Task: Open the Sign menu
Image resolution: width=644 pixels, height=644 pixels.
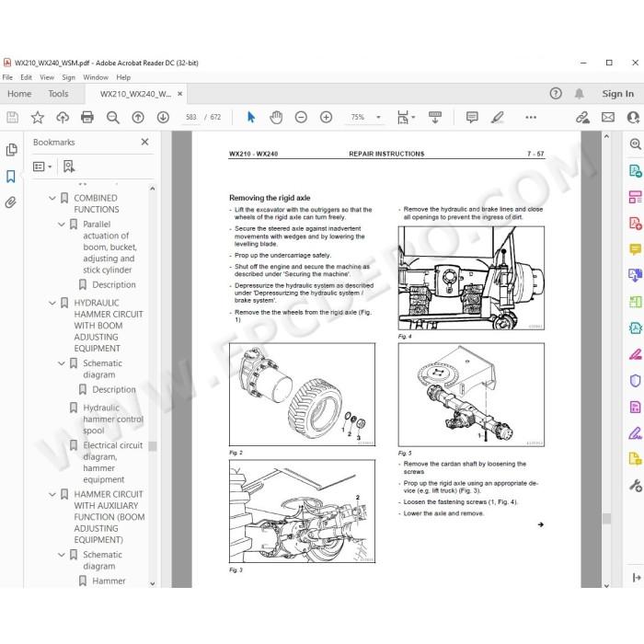Action: point(68,77)
